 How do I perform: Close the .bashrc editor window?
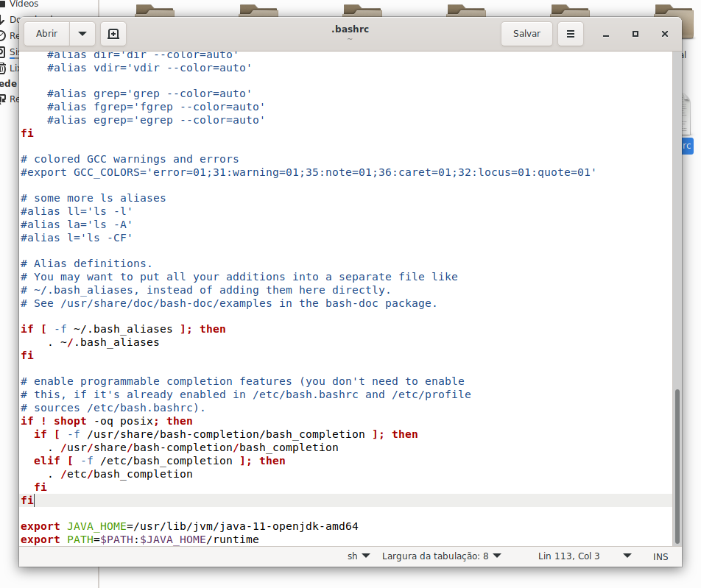[x=664, y=35]
